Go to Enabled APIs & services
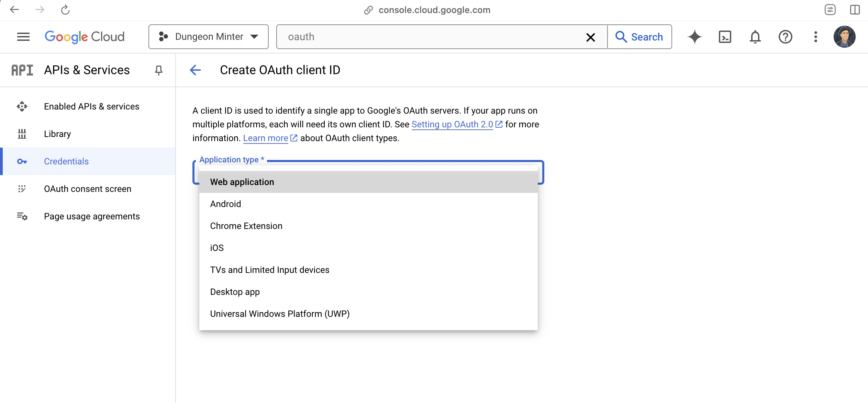The width and height of the screenshot is (868, 403). [x=91, y=106]
